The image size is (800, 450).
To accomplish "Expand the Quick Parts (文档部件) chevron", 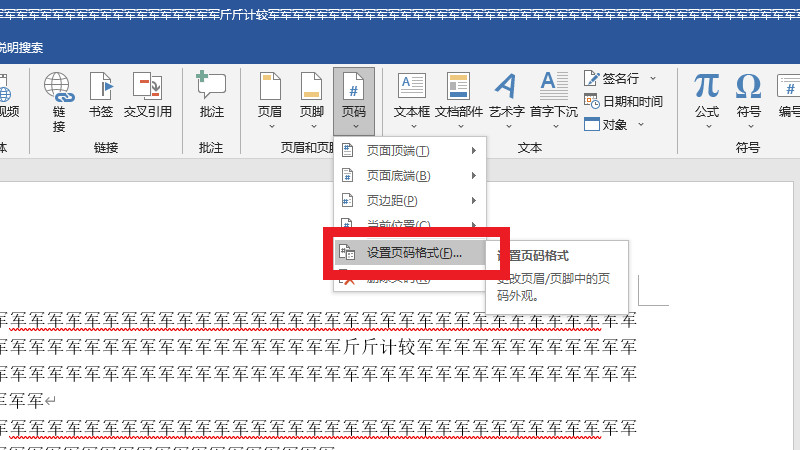I will coord(461,126).
